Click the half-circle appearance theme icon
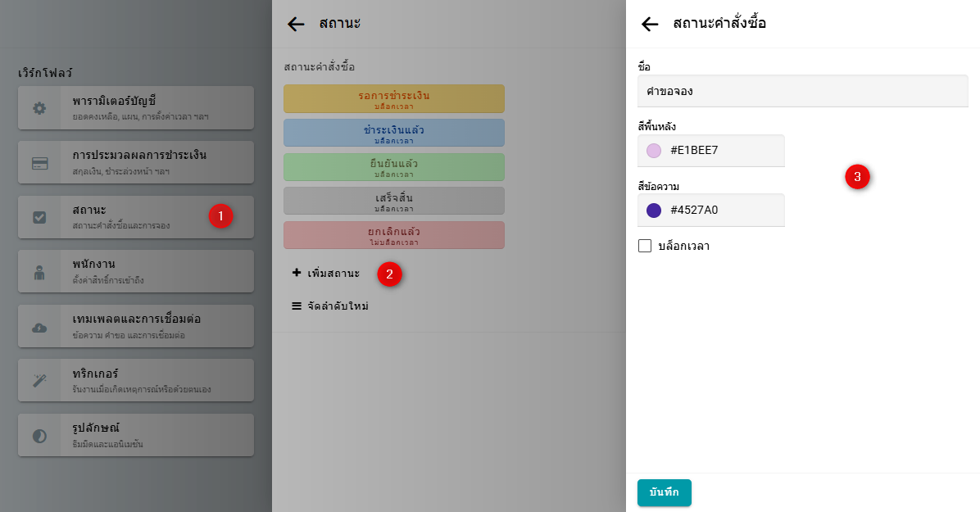Screen dimensions: 980x512 [39, 436]
